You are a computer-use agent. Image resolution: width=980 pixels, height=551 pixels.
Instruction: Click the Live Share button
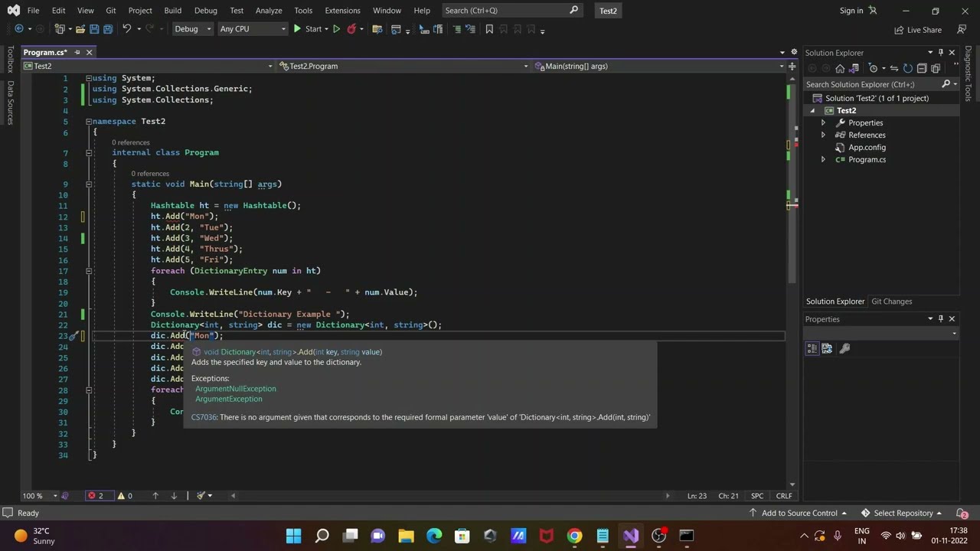(x=918, y=30)
